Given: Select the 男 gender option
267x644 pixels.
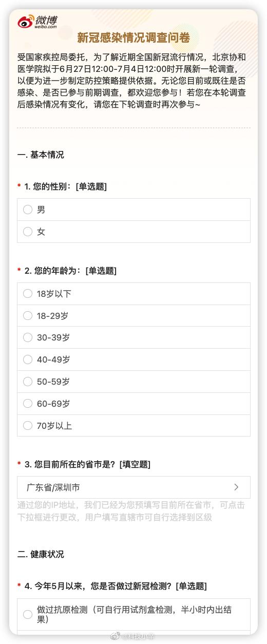Looking at the screenshot, I should [133, 210].
